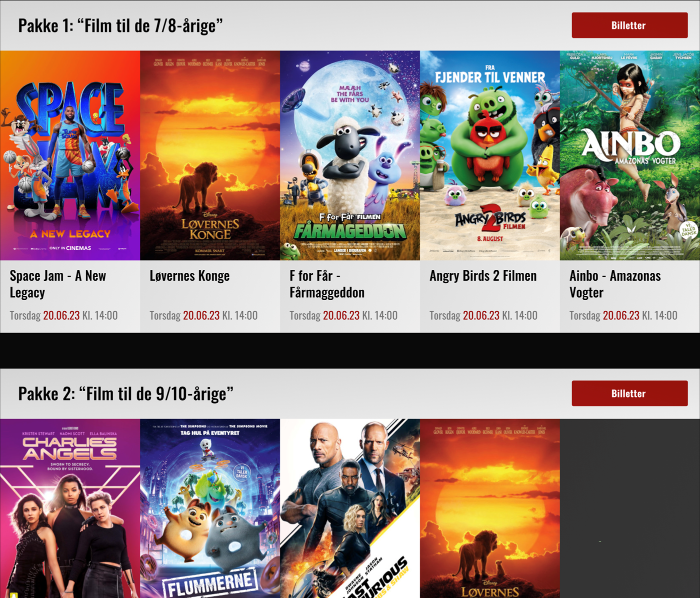This screenshot has height=598, width=700.
Task: Open the Charlie's Angels poster
Action: click(x=70, y=508)
